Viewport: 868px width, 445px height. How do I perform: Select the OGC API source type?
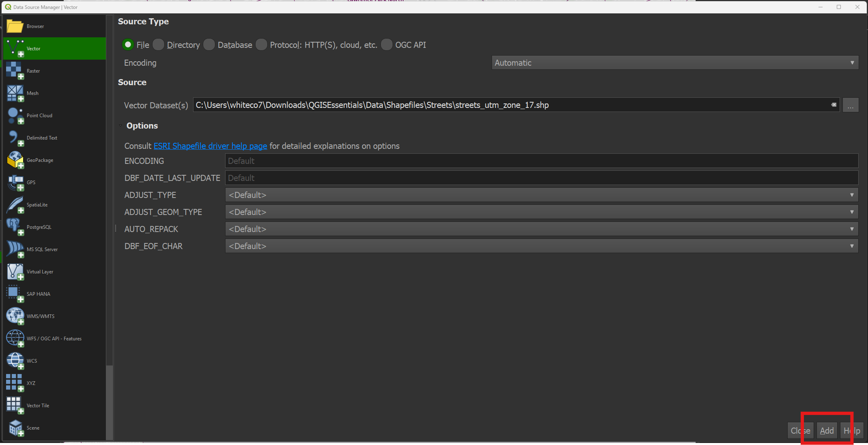[x=387, y=45]
